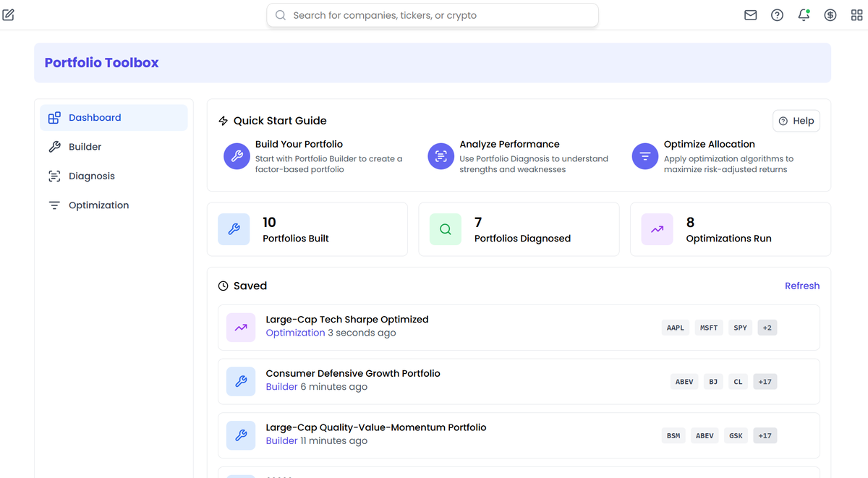Open the apps grid icon top right
The height and width of the screenshot is (478, 868).
click(x=857, y=14)
